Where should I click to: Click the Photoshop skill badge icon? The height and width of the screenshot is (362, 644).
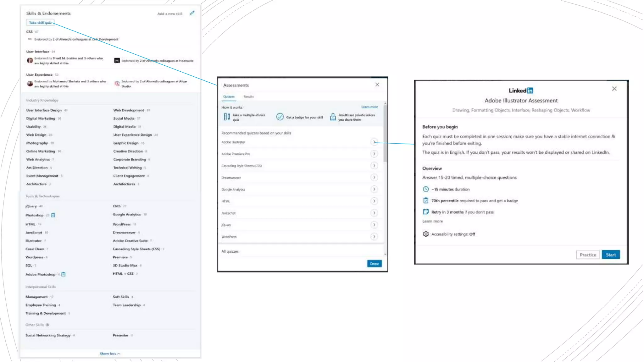(53, 215)
